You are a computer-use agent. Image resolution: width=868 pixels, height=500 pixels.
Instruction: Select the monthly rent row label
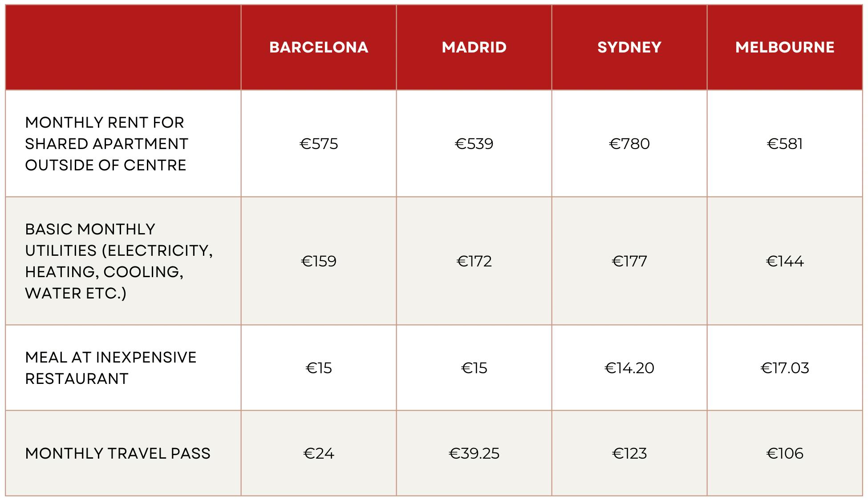(107, 144)
